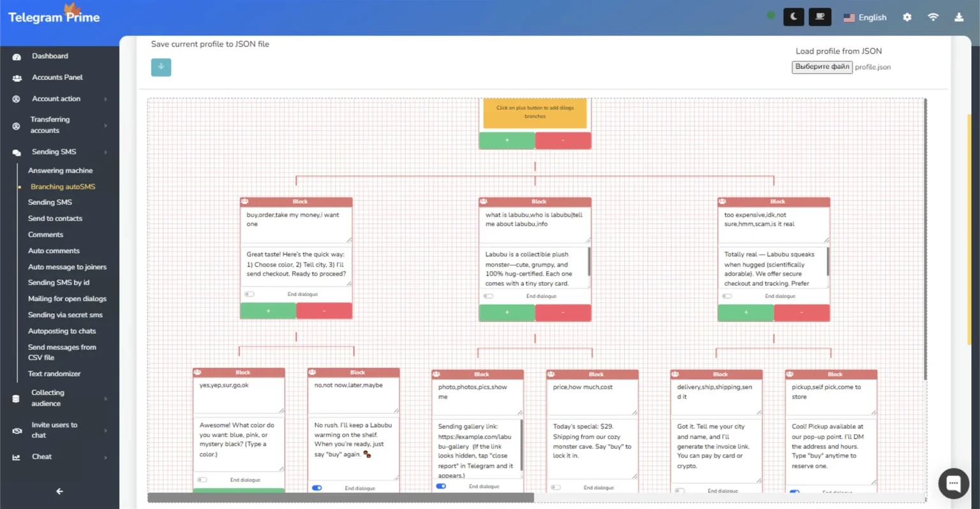Click the download icon in the top right
The image size is (980, 509).
(x=959, y=17)
